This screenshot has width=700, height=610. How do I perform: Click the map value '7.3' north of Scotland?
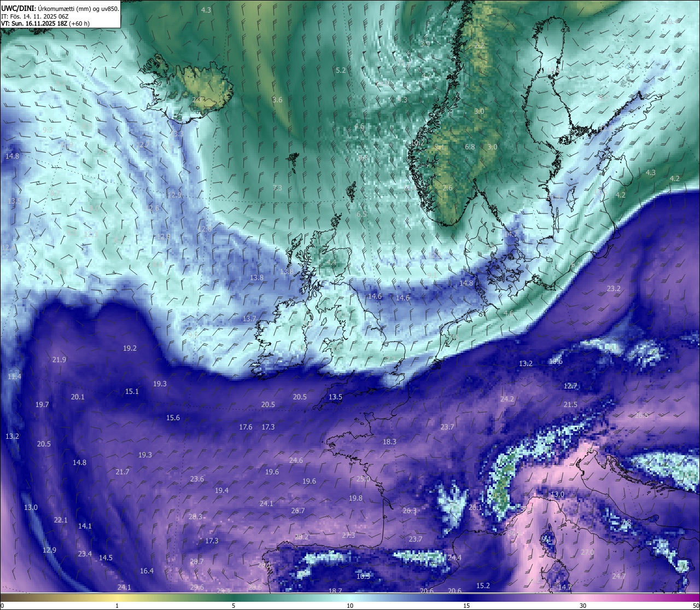277,188
